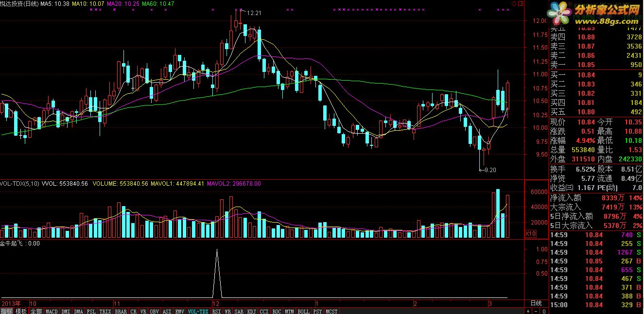Click the plus zoom button beside 日线

click(528, 311)
